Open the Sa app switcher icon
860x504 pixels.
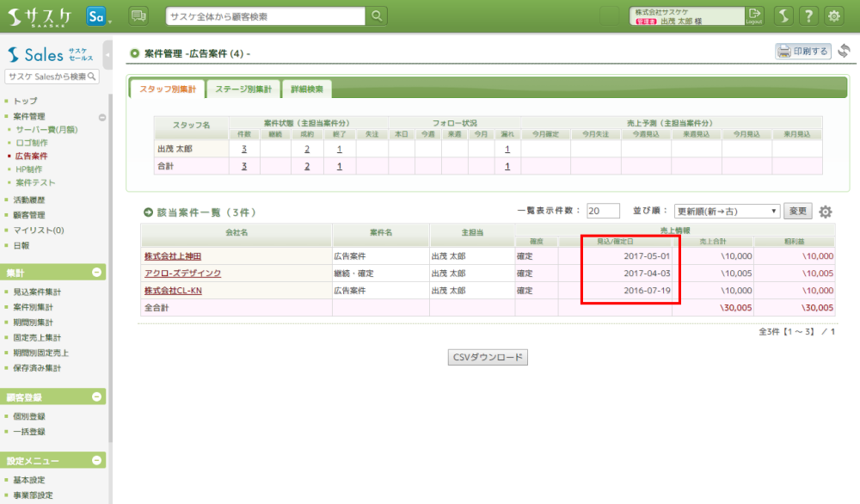point(96,15)
